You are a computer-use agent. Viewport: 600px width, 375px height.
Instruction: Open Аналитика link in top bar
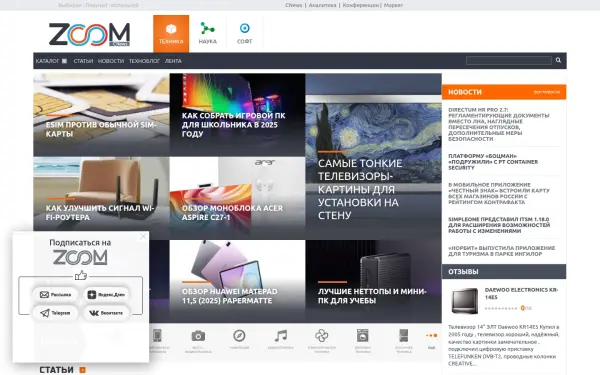point(322,5)
